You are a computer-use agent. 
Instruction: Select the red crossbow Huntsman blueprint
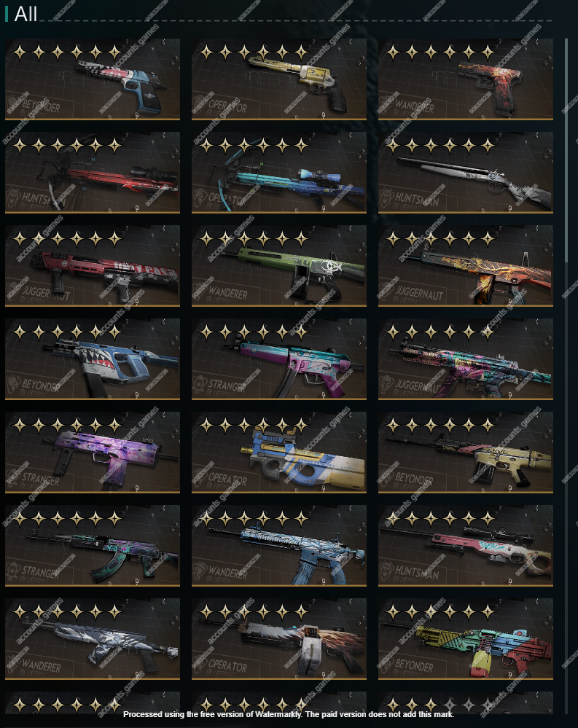(93, 173)
